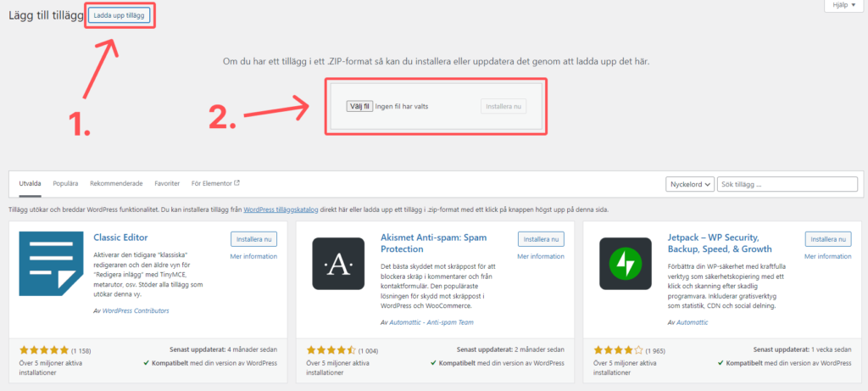The image size is (868, 391).
Task: Switch to the Utvalda tab
Action: (30, 183)
